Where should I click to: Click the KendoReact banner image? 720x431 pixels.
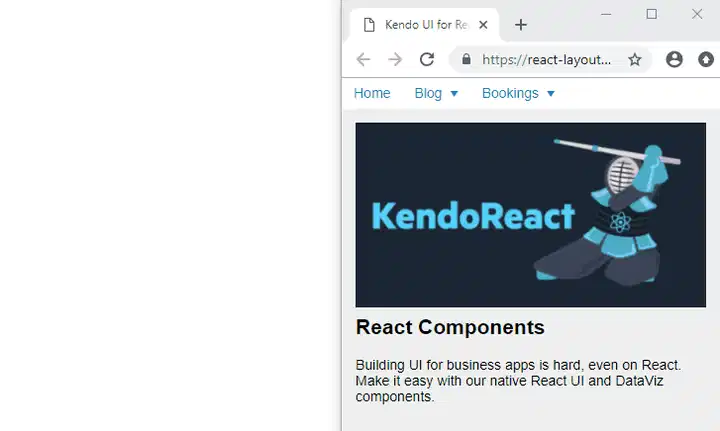[x=531, y=215]
